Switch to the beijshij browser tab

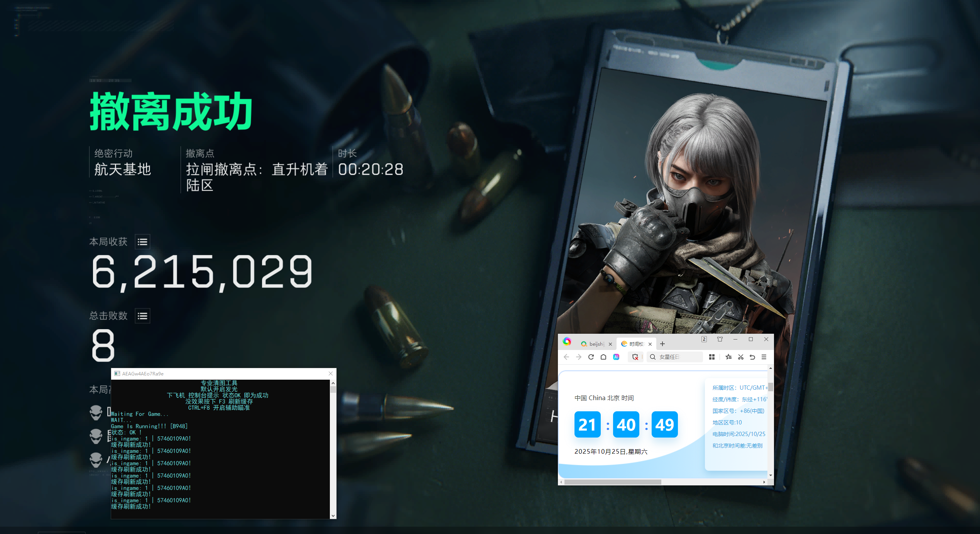[x=596, y=344]
